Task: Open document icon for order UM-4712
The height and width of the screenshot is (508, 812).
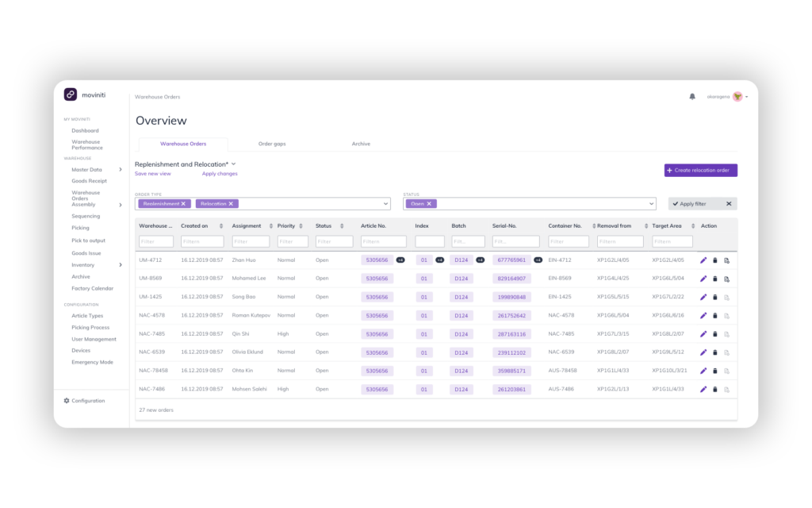Action: click(726, 260)
